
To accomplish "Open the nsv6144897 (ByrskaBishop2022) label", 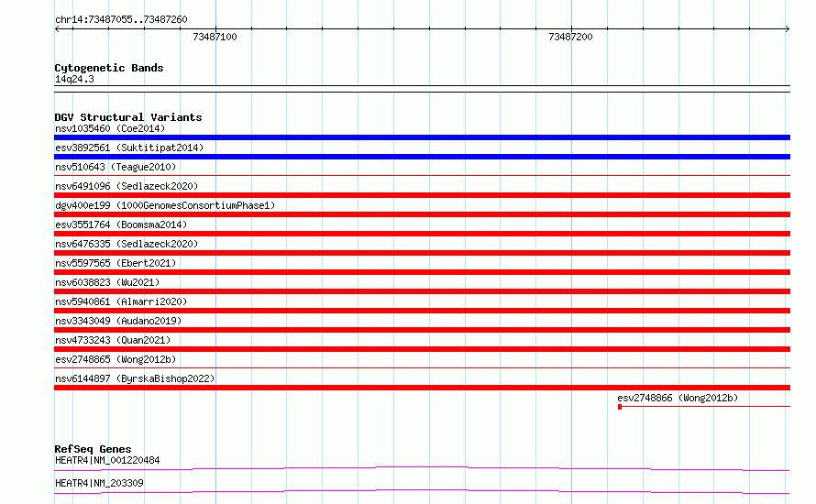I will (x=135, y=378).
